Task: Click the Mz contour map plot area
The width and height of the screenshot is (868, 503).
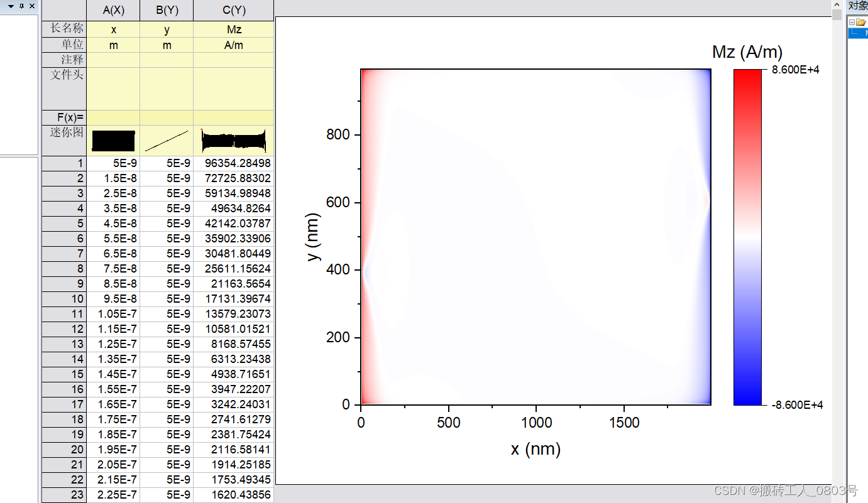Action: tap(536, 237)
